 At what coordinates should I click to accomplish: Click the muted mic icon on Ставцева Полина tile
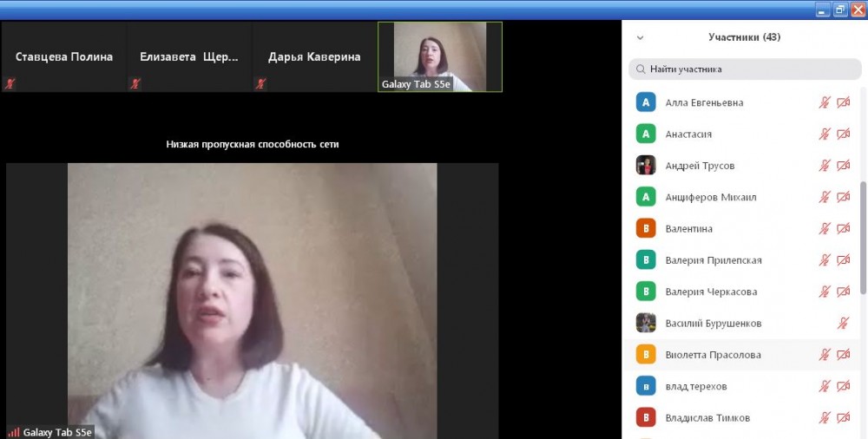10,84
